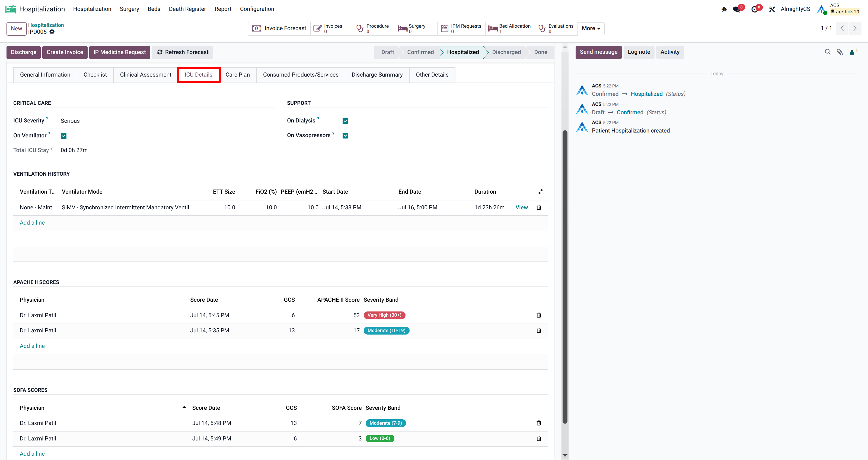The height and width of the screenshot is (460, 868).
Task: Click the form vertical scrollbar
Action: [565, 276]
